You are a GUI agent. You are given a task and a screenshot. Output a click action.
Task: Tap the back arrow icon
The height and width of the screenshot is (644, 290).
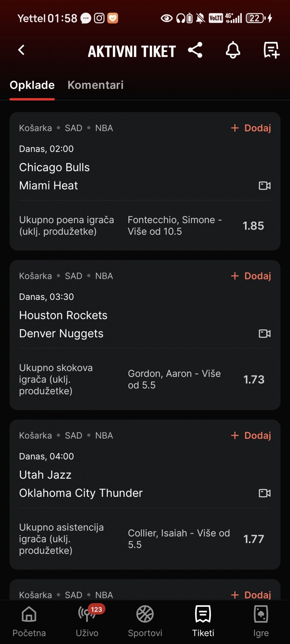tap(21, 50)
